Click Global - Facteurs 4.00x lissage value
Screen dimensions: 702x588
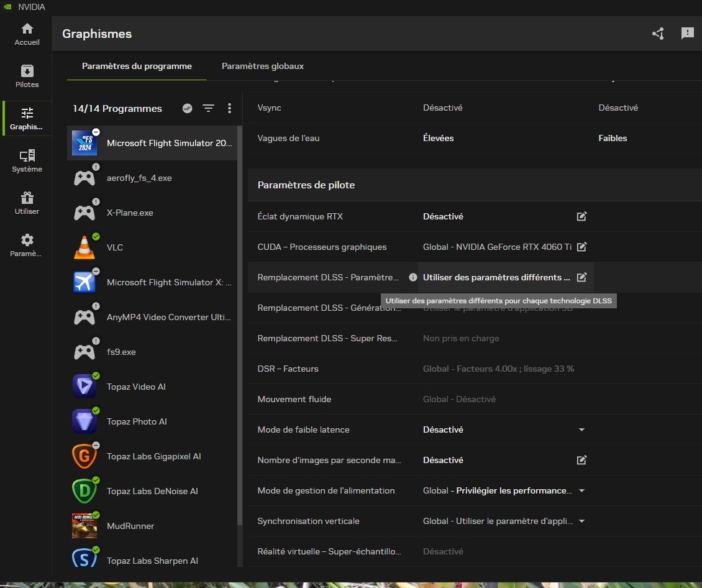[498, 369]
